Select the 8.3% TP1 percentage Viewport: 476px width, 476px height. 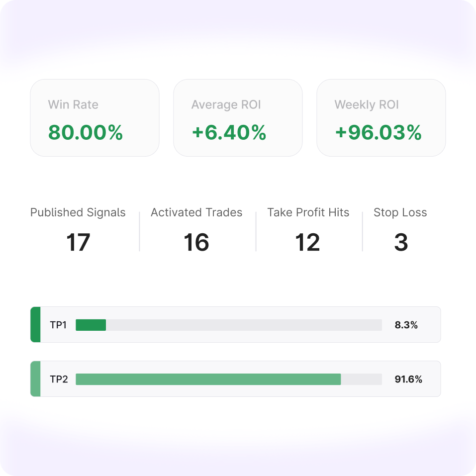[x=406, y=325]
